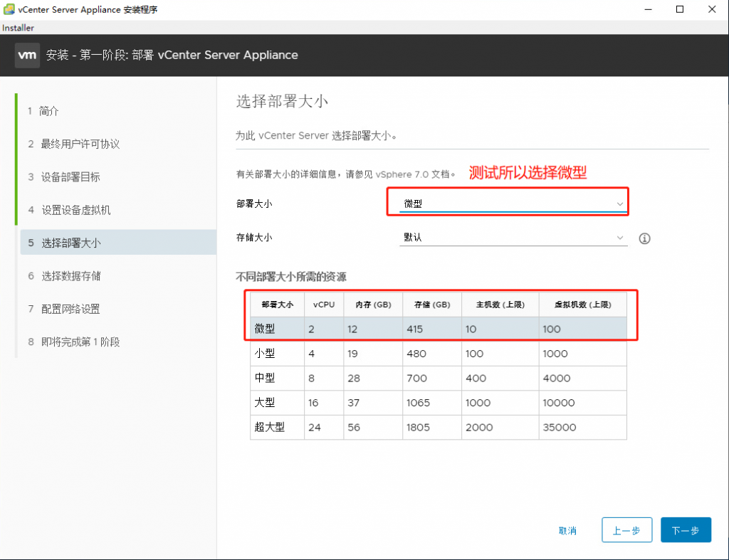Click the 中型 row label
Viewport: 729px width, 560px height.
coord(264,379)
